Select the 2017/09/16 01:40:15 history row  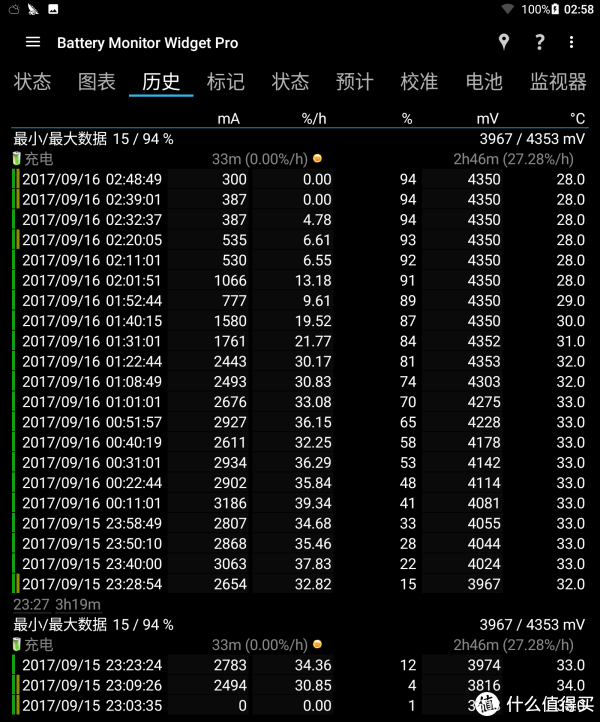299,321
